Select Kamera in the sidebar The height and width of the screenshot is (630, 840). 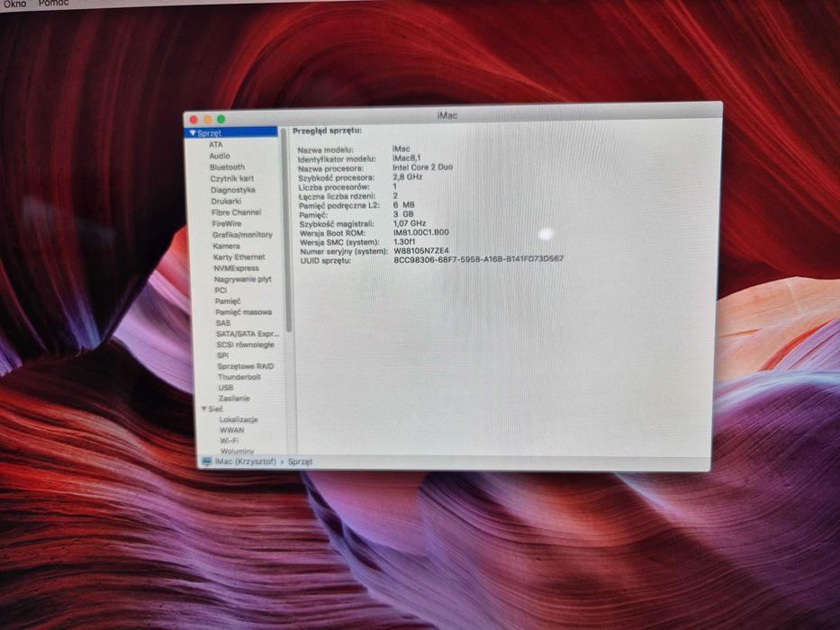(227, 246)
